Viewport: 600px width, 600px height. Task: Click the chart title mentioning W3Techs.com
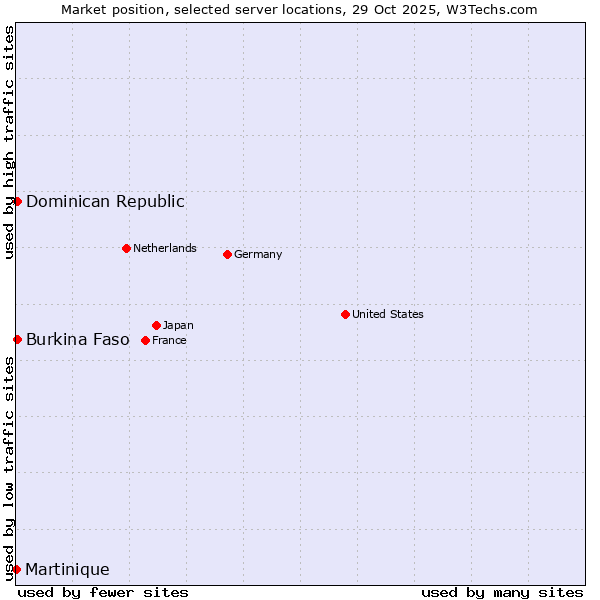tap(299, 9)
